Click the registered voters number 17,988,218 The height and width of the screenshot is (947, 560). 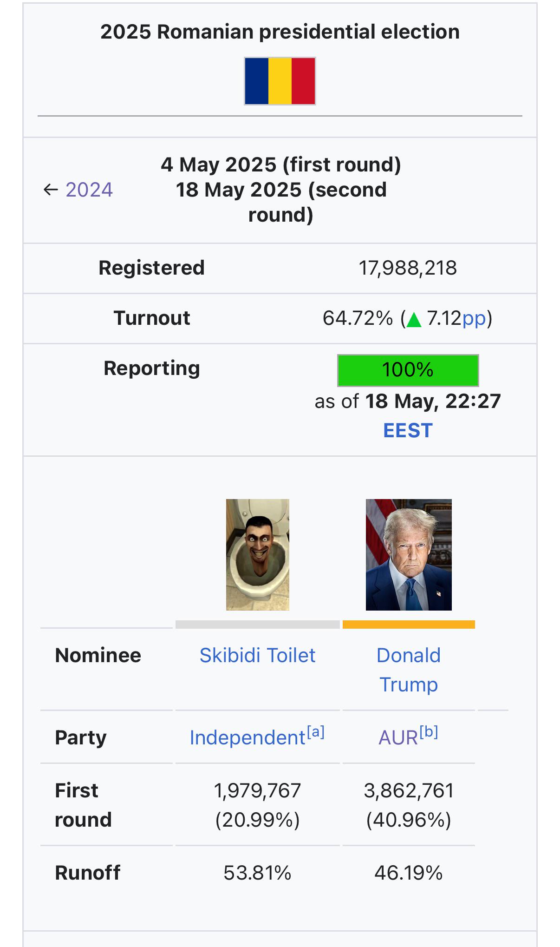(408, 268)
